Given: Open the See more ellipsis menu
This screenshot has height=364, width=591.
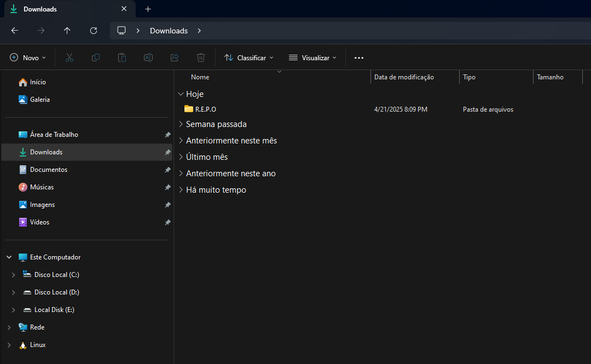Looking at the screenshot, I should click(x=359, y=57).
